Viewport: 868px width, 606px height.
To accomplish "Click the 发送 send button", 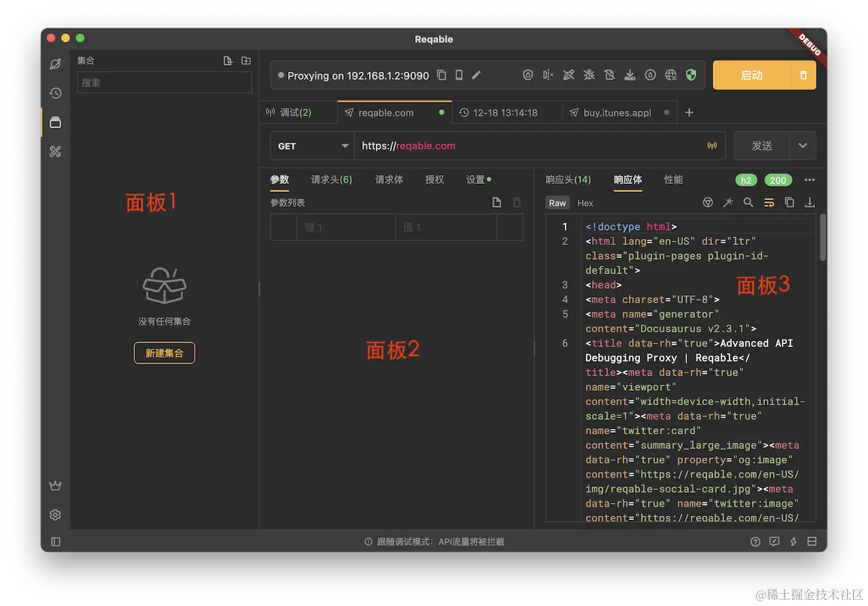I will tap(762, 146).
